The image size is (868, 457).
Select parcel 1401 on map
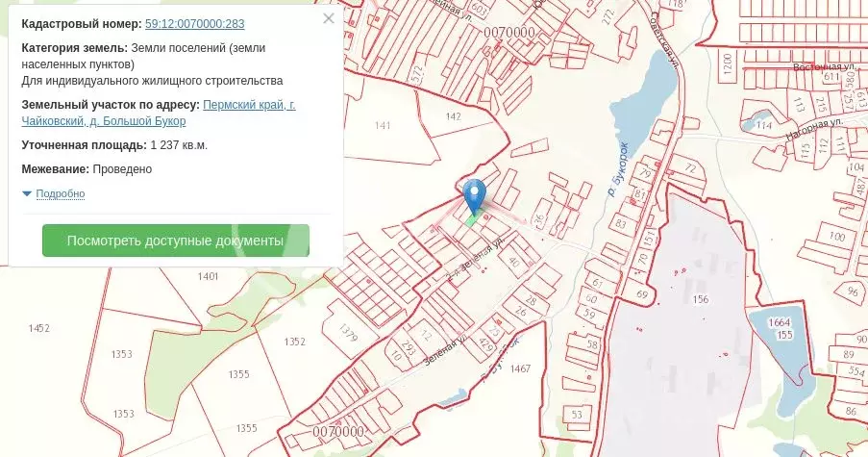pos(209,276)
